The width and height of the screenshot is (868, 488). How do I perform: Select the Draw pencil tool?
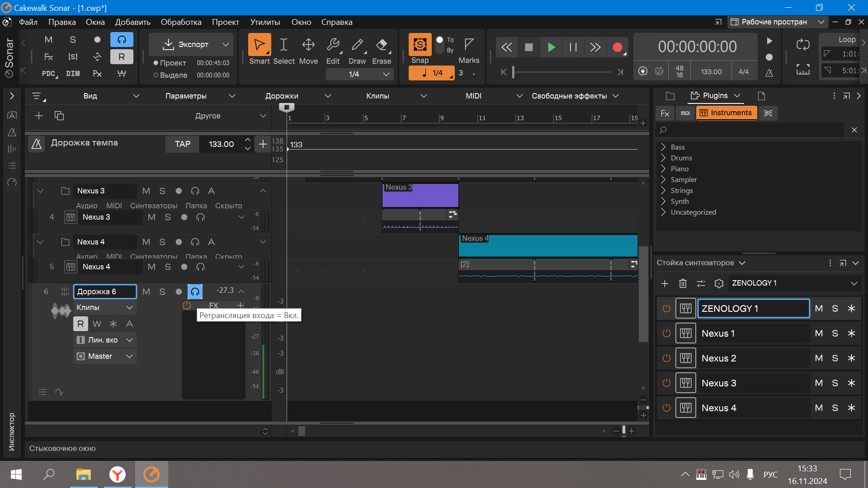click(357, 45)
